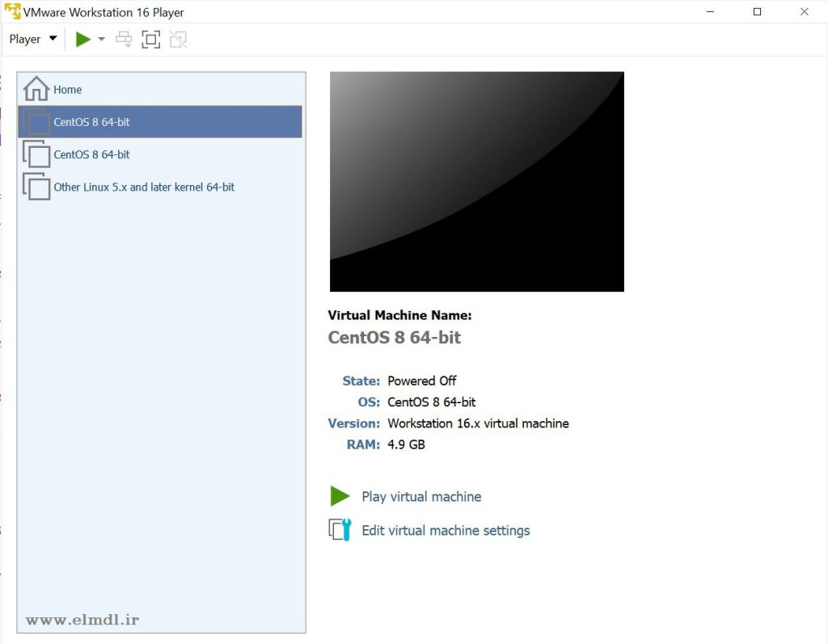The image size is (828, 644).
Task: Click the virtual machine preview thumbnail
Action: (476, 182)
